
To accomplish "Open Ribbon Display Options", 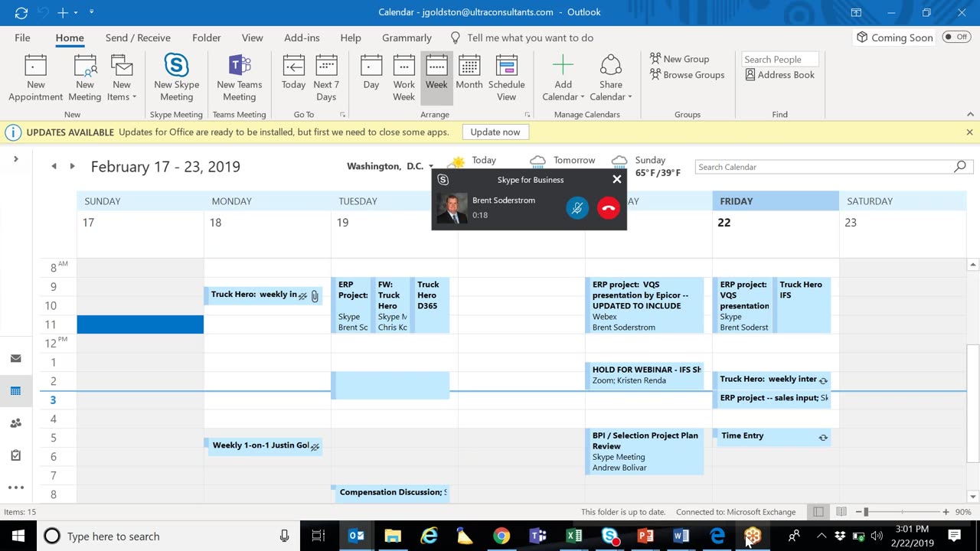I will click(x=856, y=12).
